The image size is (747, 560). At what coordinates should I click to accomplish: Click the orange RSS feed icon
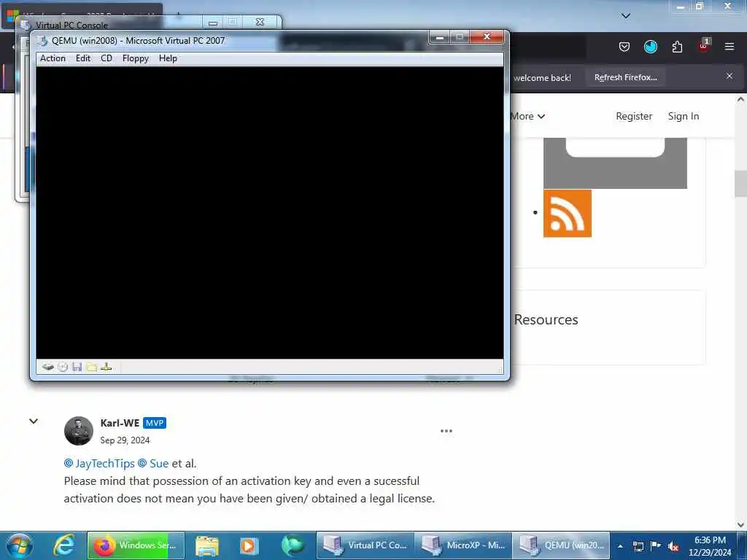tap(568, 214)
